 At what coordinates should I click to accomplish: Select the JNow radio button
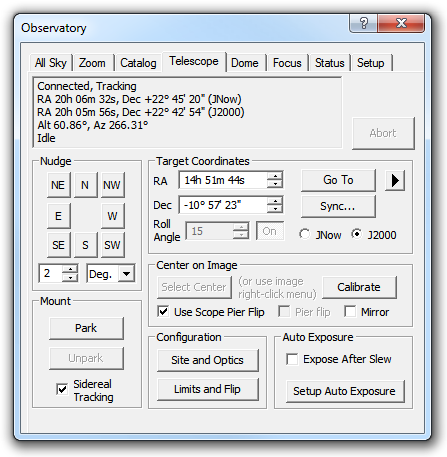[304, 234]
